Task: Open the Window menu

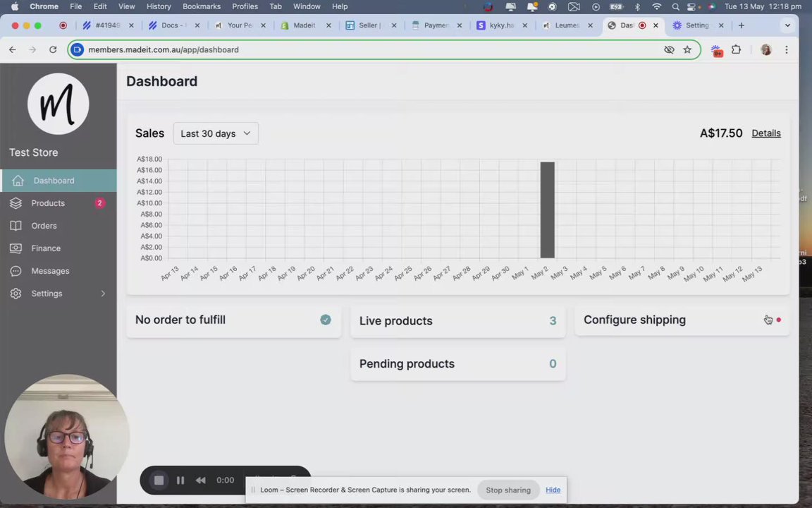Action: click(307, 7)
